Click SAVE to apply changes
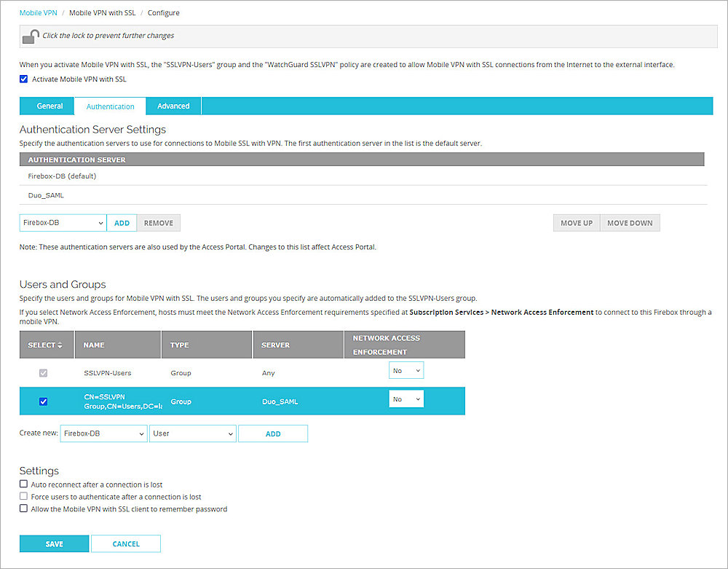This screenshot has height=569, width=728. 54,544
